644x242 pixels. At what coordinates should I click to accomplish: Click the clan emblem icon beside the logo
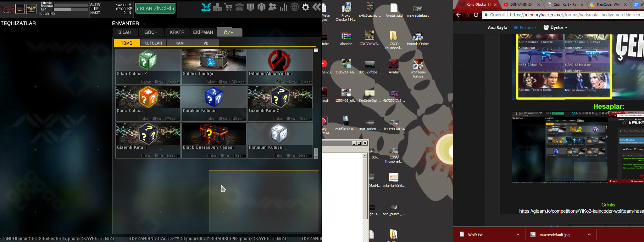click(20, 9)
